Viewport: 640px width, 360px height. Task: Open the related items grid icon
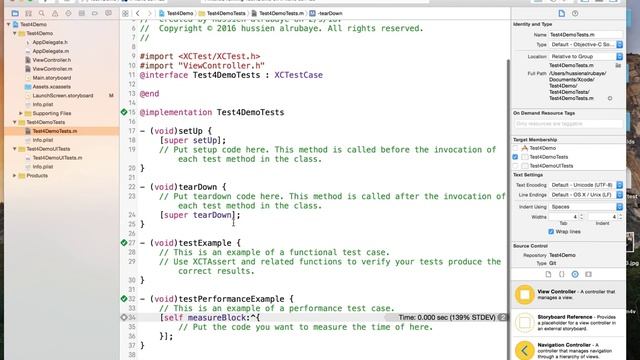tap(125, 13)
